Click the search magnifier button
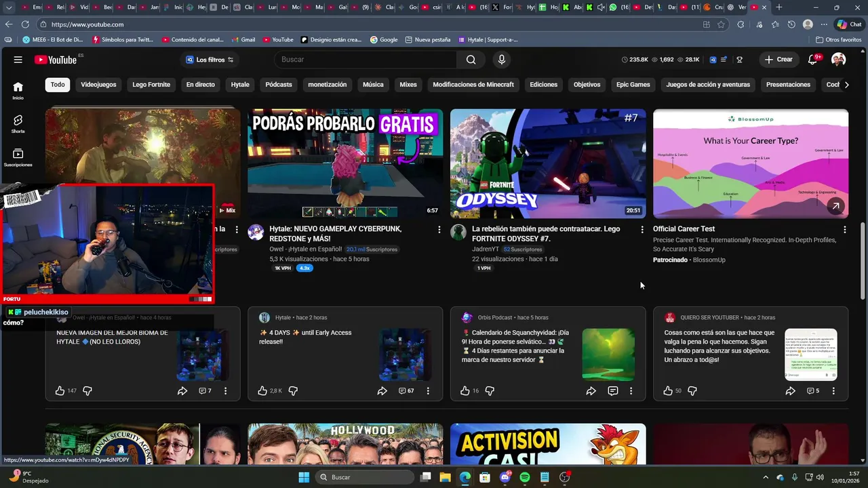This screenshot has width=868, height=488. pyautogui.click(x=471, y=60)
